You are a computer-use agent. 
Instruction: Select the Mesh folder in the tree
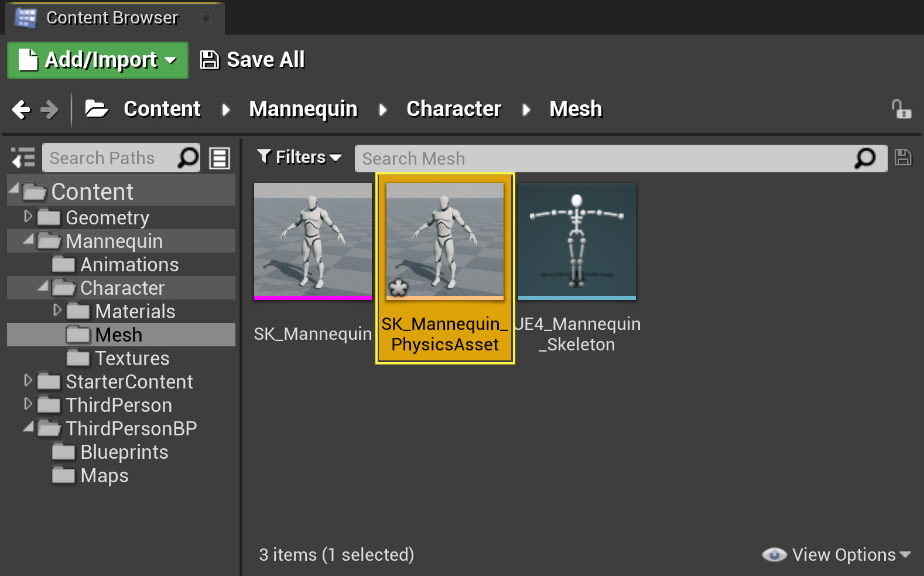(x=121, y=335)
